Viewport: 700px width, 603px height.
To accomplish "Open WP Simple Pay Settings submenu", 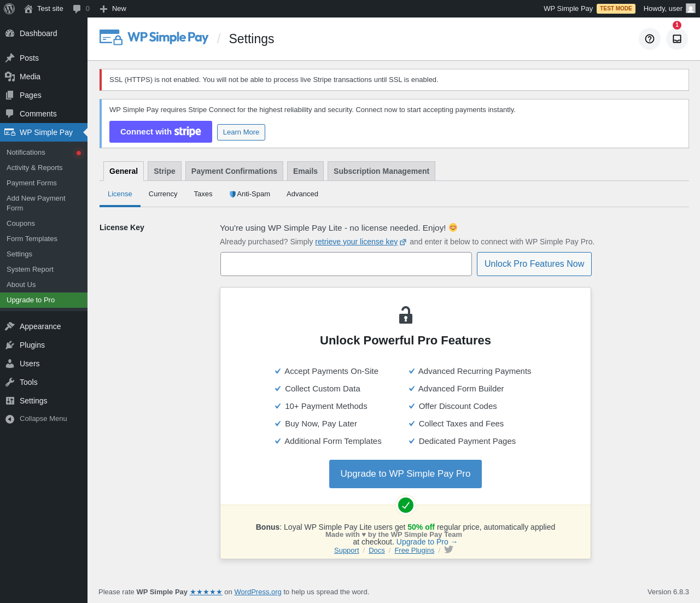I will pos(44,254).
